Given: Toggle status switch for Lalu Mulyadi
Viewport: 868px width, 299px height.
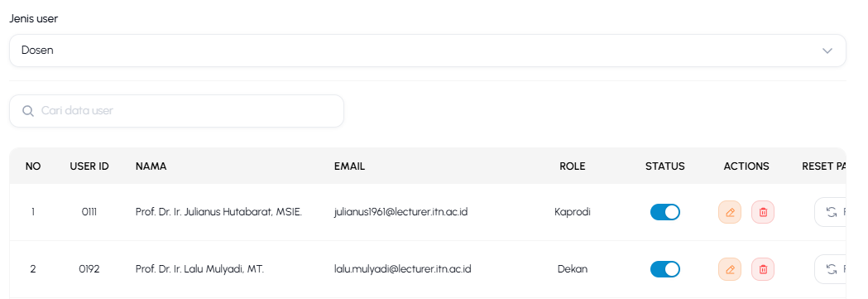Looking at the screenshot, I should tap(664, 269).
